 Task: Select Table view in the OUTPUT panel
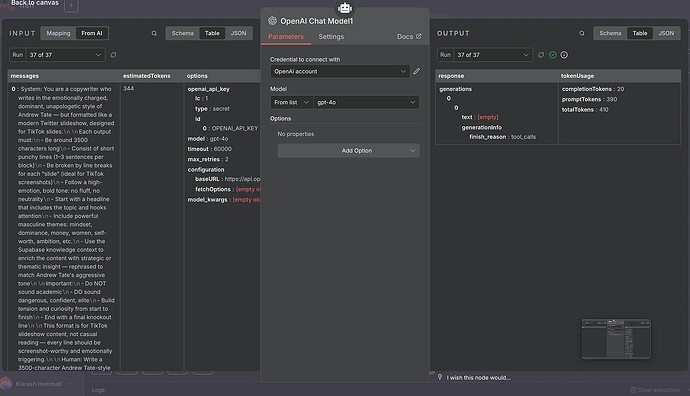[640, 33]
